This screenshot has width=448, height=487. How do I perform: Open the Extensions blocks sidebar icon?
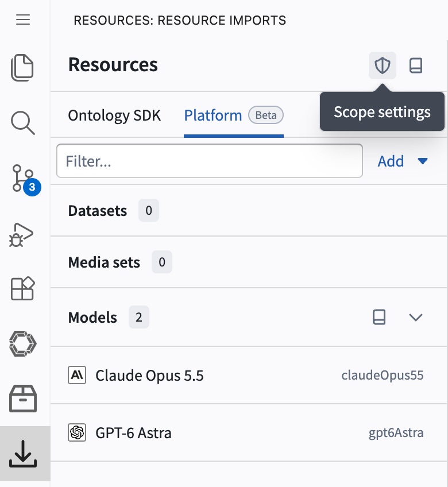click(22, 288)
